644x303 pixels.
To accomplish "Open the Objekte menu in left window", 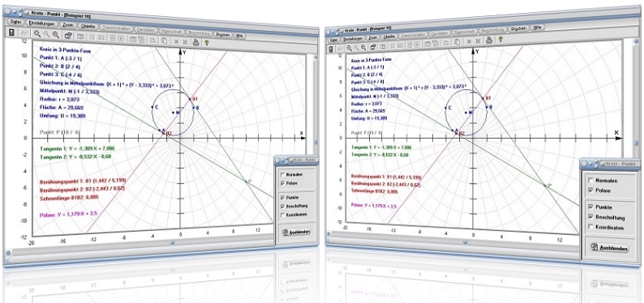I will coord(88,27).
